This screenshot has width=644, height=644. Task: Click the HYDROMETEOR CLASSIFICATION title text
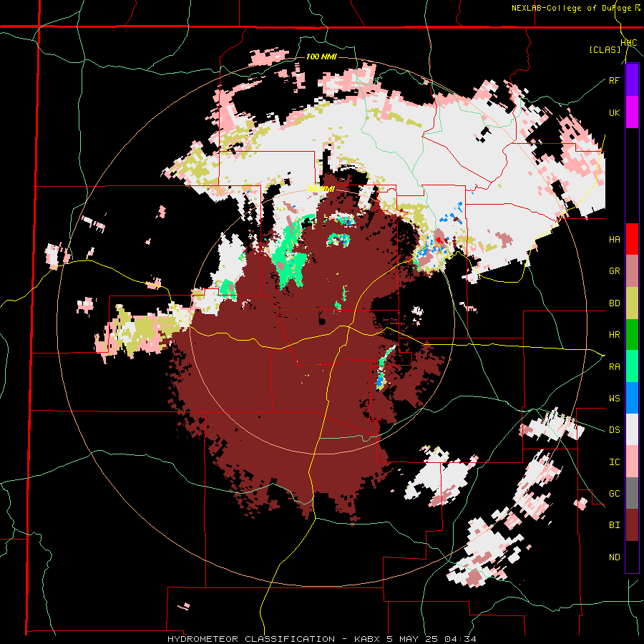click(251, 639)
